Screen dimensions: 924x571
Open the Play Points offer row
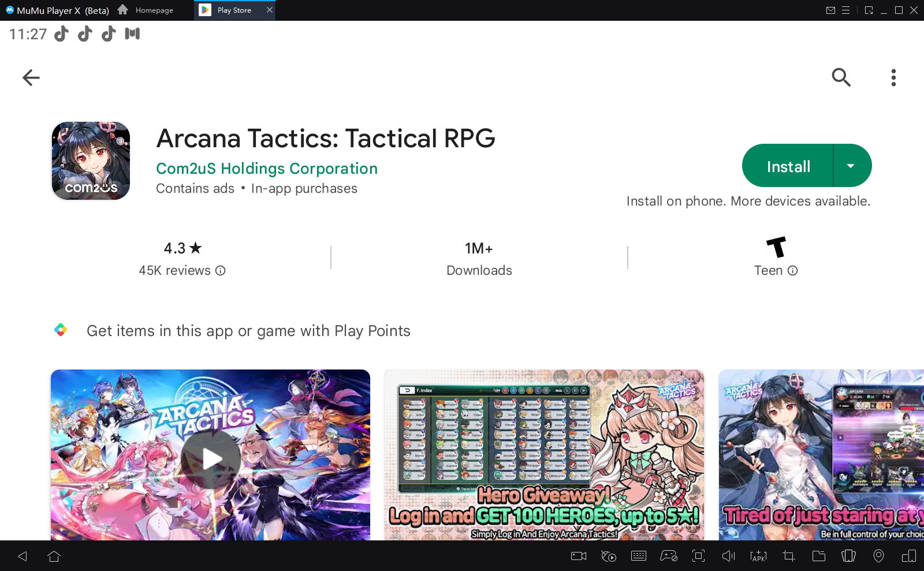pos(248,331)
